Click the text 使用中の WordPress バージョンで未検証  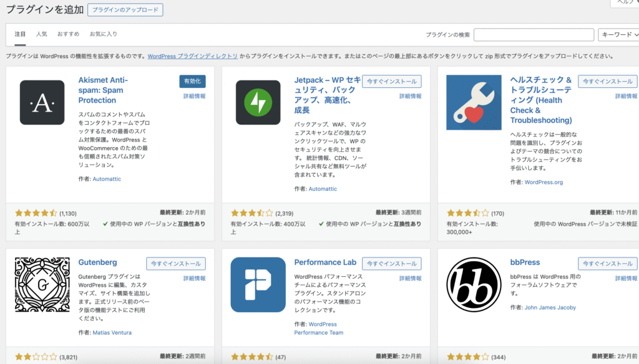pos(585,224)
